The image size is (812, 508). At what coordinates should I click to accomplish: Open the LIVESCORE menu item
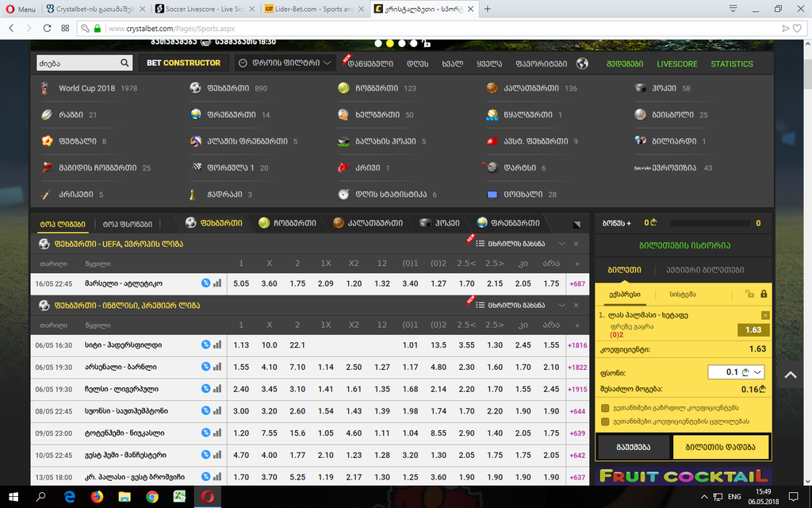[677, 63]
